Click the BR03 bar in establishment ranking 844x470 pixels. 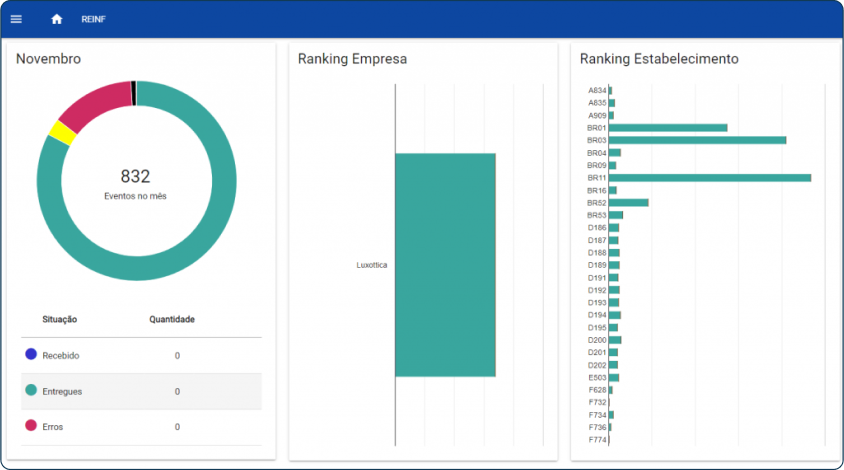(x=697, y=140)
